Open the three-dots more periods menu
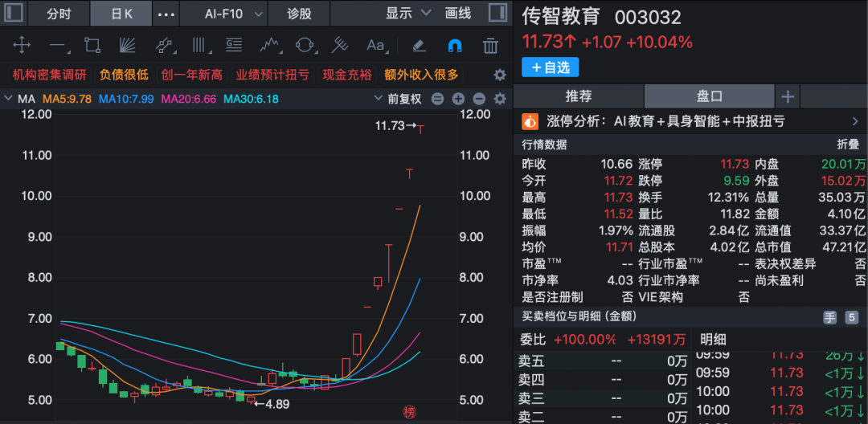Screen dimensions: 868x424 click(166, 14)
